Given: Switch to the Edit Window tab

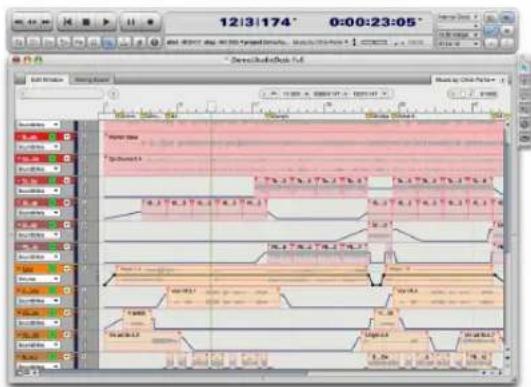Looking at the screenshot, I should pos(47,80).
